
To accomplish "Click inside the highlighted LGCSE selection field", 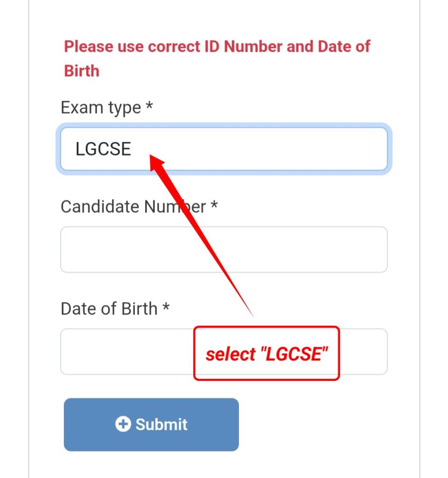I will coord(224,148).
